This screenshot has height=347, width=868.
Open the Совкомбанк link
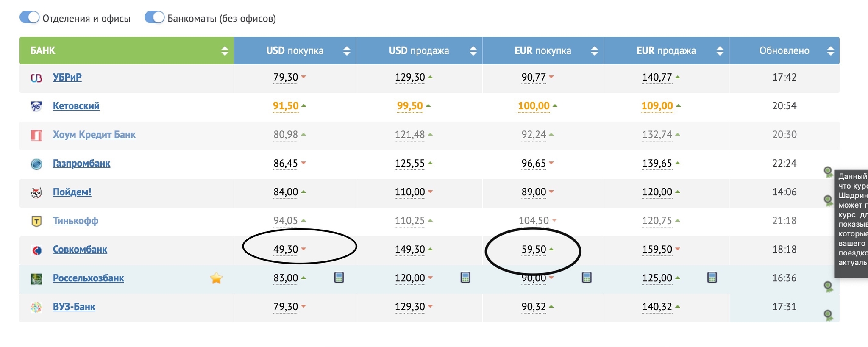click(x=80, y=250)
